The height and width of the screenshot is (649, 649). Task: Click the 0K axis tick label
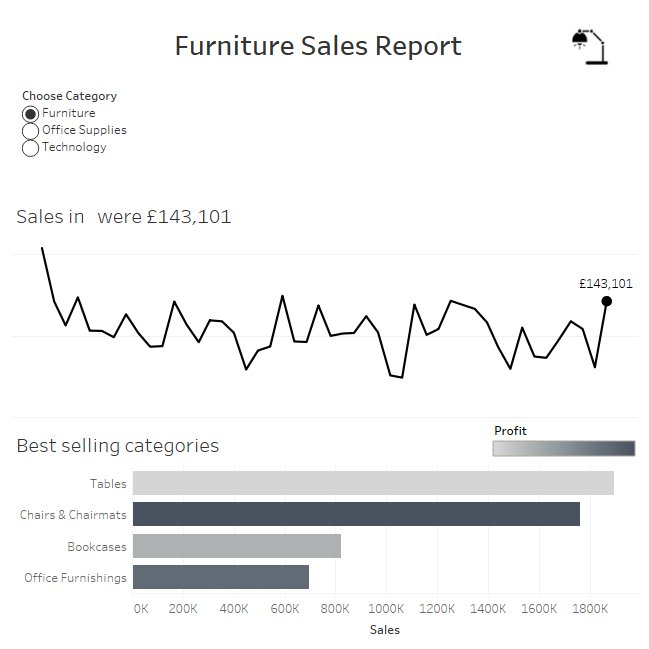tap(141, 608)
